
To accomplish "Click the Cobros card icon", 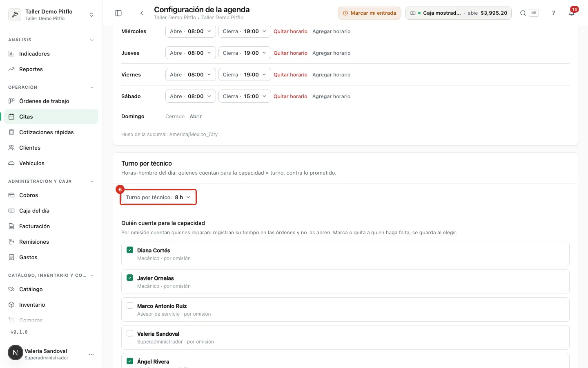I will click(11, 195).
